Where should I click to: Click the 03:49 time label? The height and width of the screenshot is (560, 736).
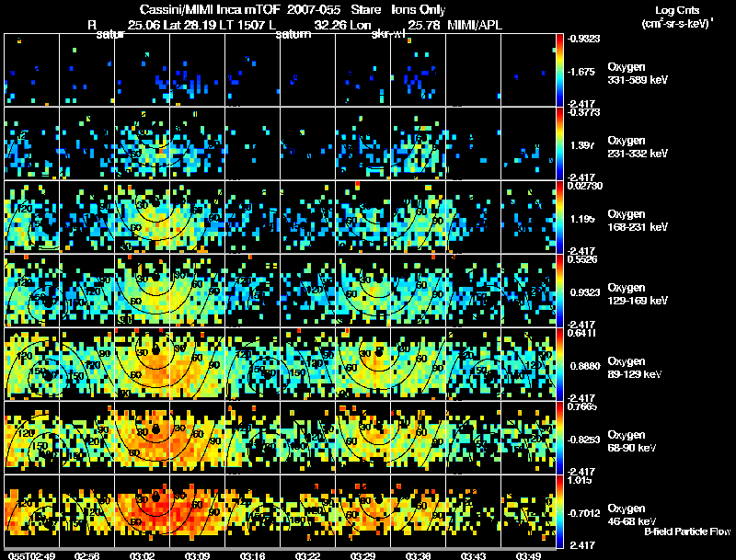[528, 555]
